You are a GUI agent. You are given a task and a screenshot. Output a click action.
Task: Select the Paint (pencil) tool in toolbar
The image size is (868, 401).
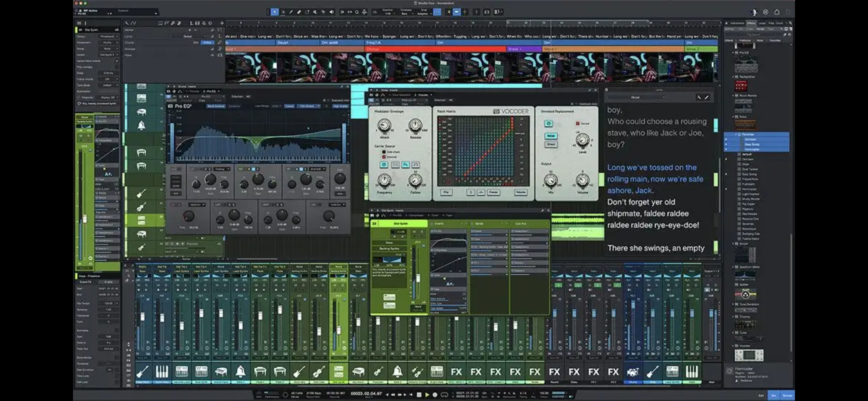point(291,12)
